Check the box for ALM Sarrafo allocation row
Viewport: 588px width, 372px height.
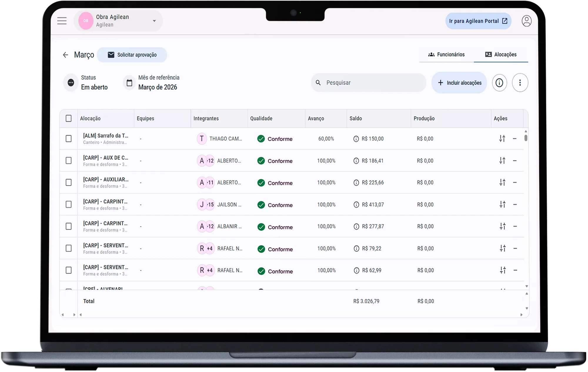coord(69,139)
